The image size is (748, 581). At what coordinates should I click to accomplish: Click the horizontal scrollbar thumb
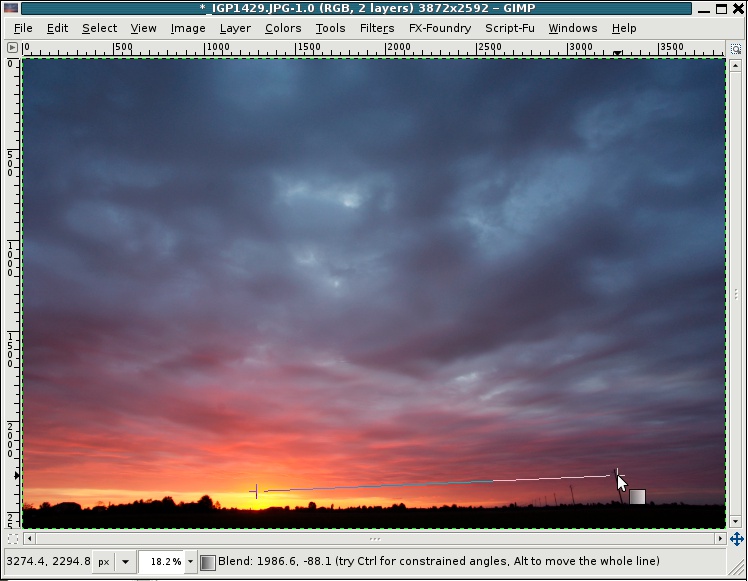[x=374, y=539]
